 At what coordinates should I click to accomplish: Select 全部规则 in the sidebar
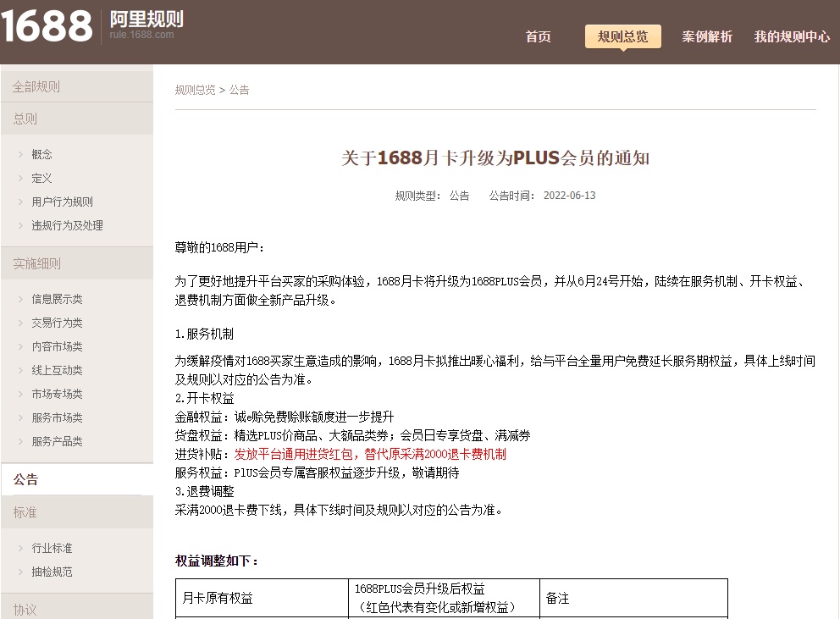click(77, 86)
